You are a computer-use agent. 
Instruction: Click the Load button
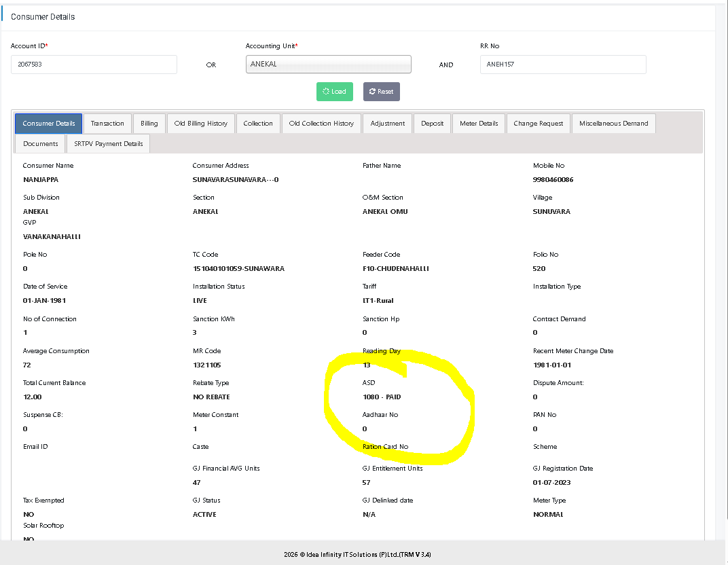(x=335, y=92)
